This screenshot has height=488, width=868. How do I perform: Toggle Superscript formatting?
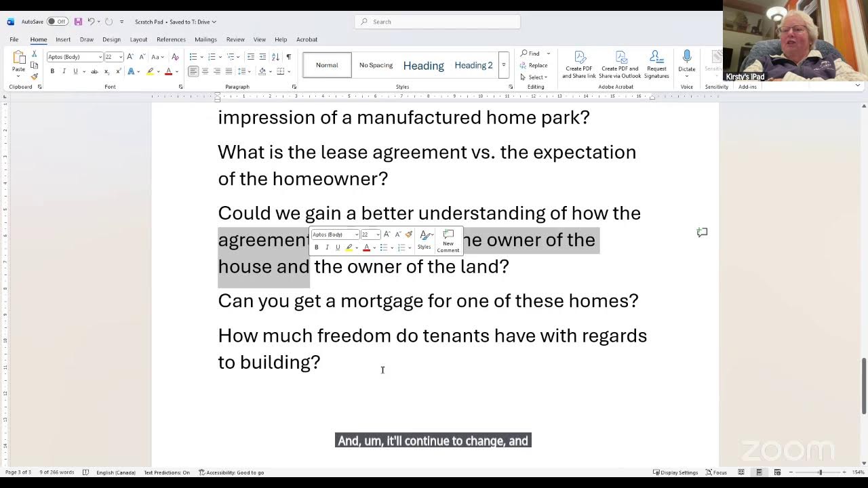pos(119,71)
